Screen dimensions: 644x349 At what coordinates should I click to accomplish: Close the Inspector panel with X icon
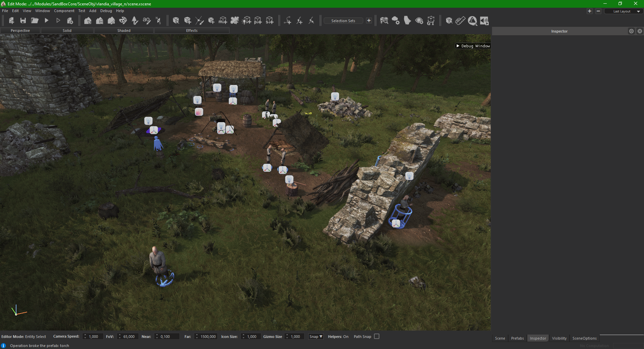(x=640, y=31)
